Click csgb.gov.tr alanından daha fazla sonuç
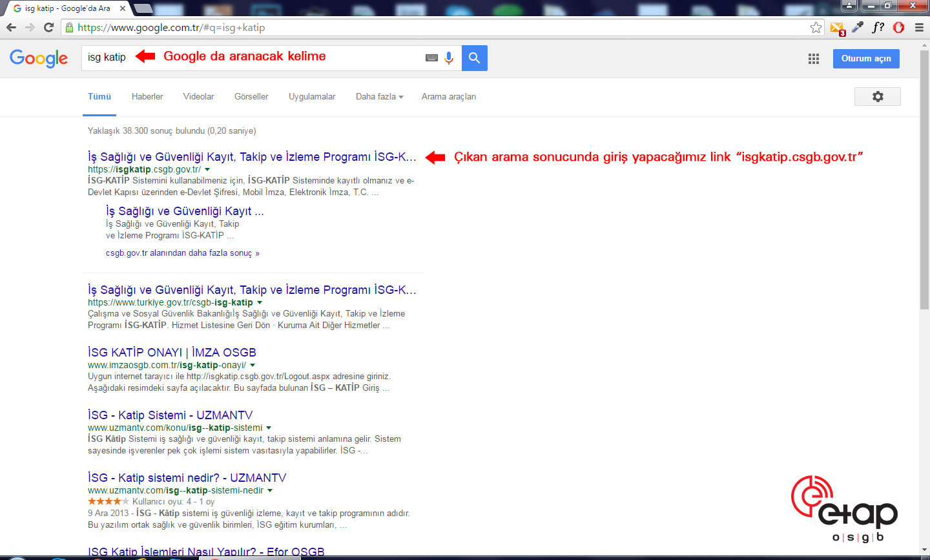 coord(183,253)
